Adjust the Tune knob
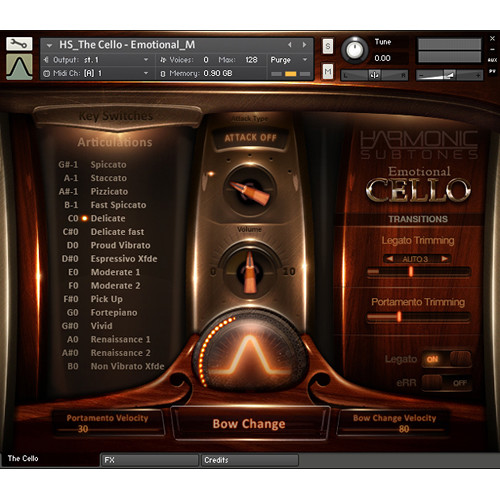Image resolution: width=500 pixels, height=500 pixels. [354, 50]
